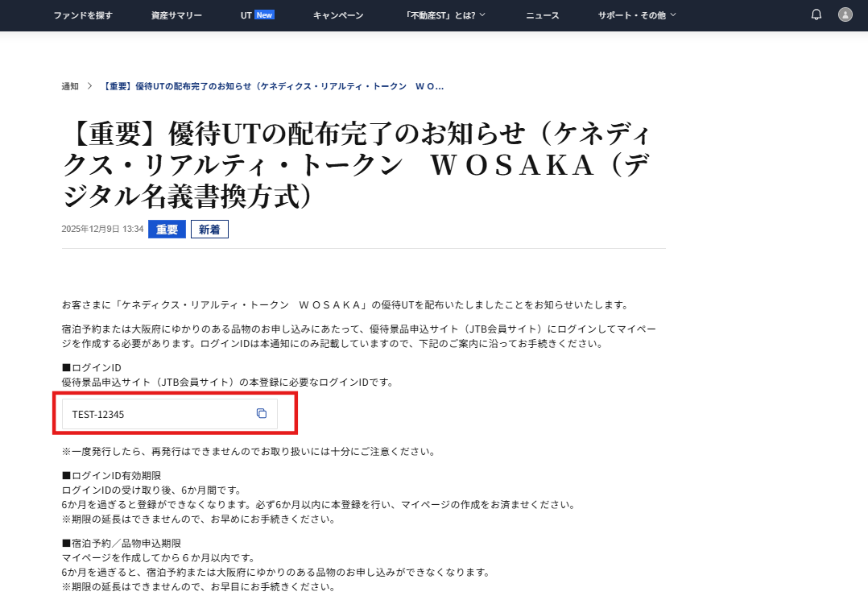Open the ニュース page
The image size is (868, 600).
(543, 15)
